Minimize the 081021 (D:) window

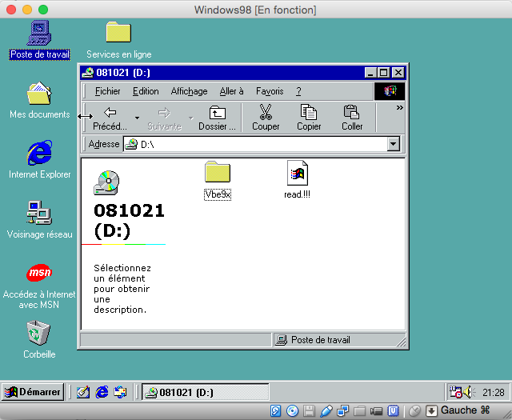370,73
